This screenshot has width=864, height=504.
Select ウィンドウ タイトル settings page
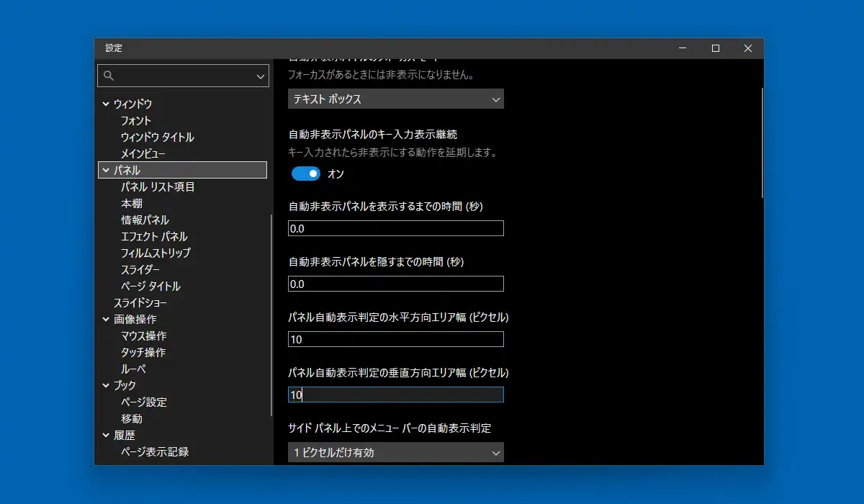click(157, 138)
